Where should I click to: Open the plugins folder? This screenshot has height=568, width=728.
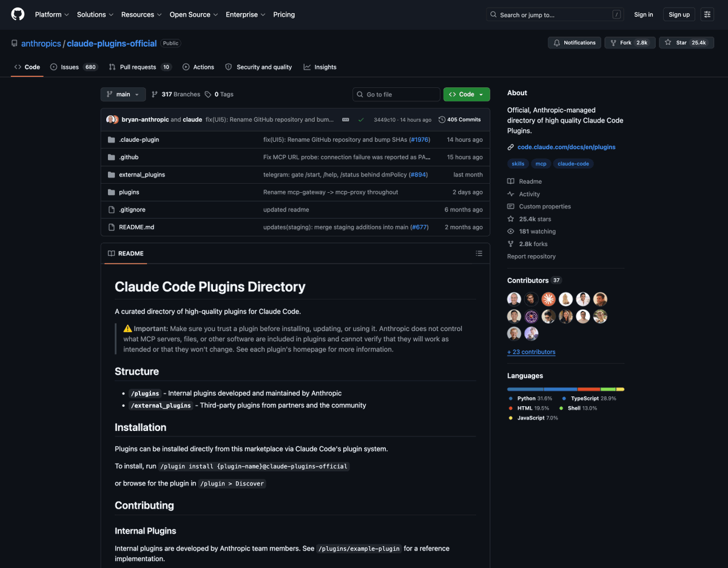point(129,192)
